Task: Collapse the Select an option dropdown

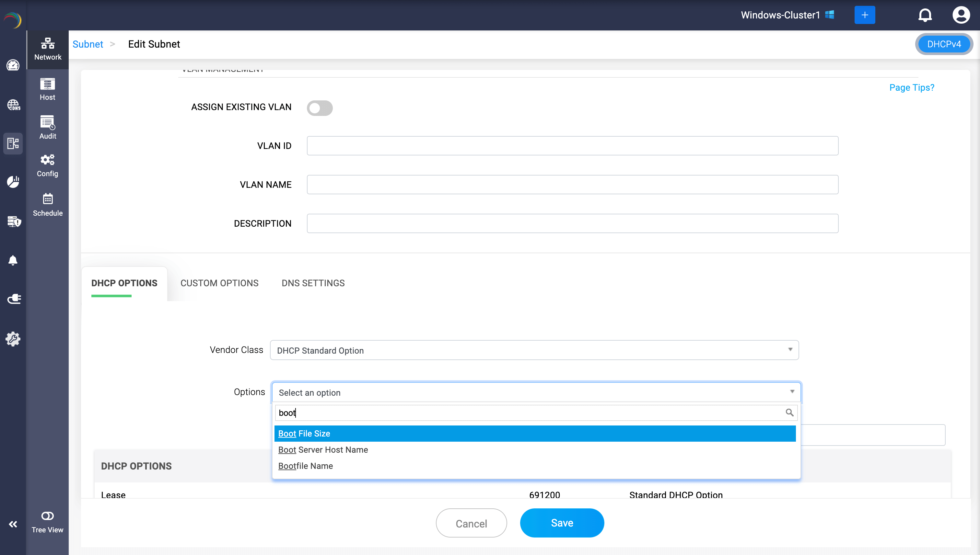Action: [x=536, y=392]
